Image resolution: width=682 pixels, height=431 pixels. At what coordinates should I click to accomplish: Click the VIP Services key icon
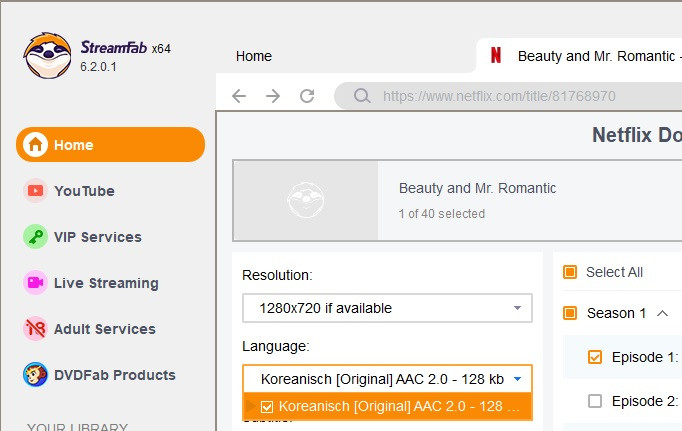tap(36, 237)
